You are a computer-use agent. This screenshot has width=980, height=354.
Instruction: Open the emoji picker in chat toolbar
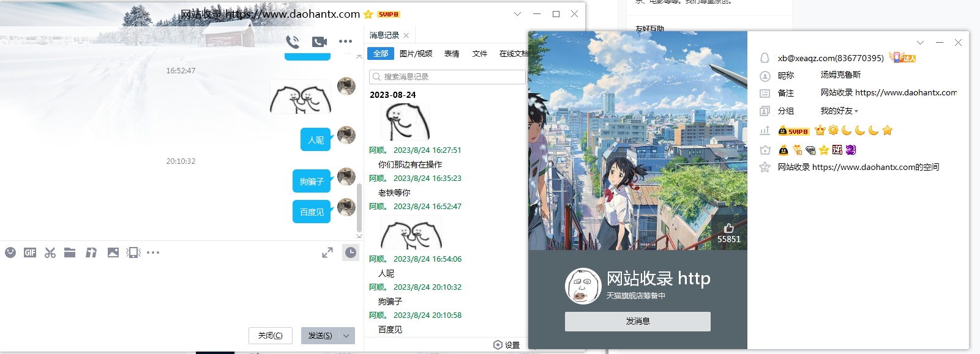click(10, 253)
